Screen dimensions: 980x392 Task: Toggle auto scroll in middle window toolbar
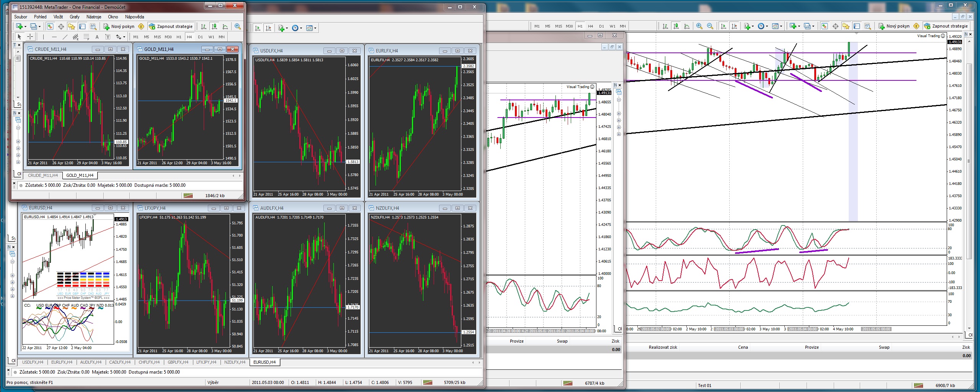click(258, 28)
